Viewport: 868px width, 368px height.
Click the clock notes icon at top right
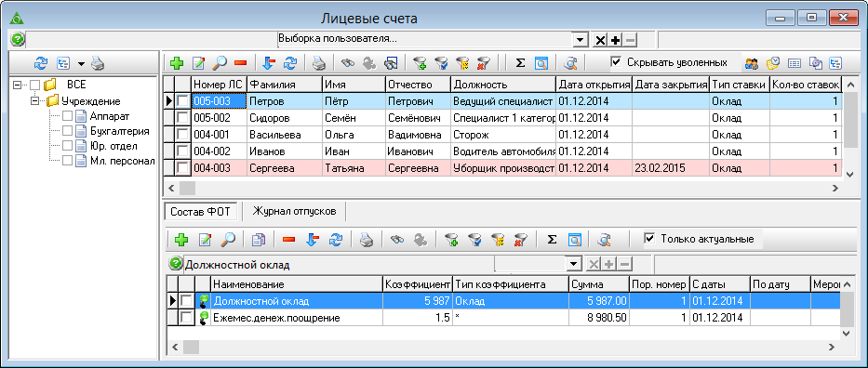773,63
